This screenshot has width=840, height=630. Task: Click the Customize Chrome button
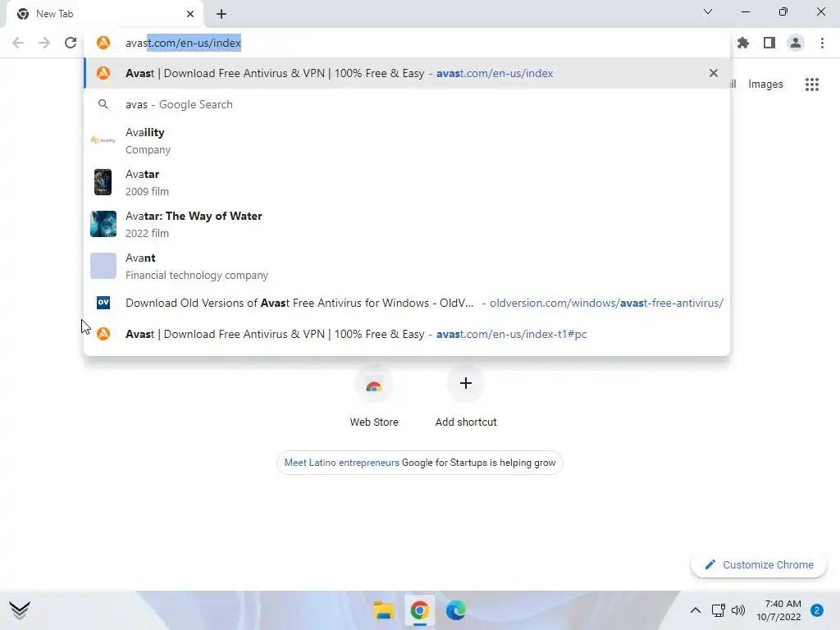tap(759, 564)
